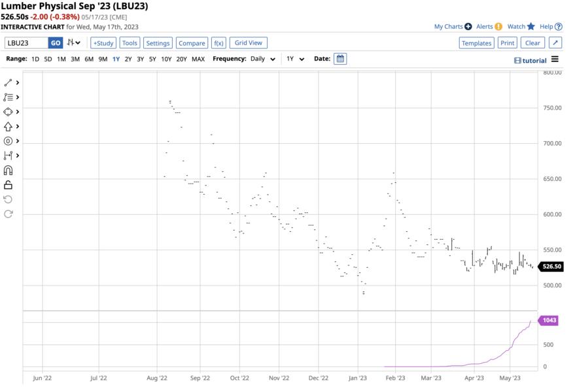This screenshot has height=392, width=573.
Task: Select the 1Y range
Action: coord(116,59)
